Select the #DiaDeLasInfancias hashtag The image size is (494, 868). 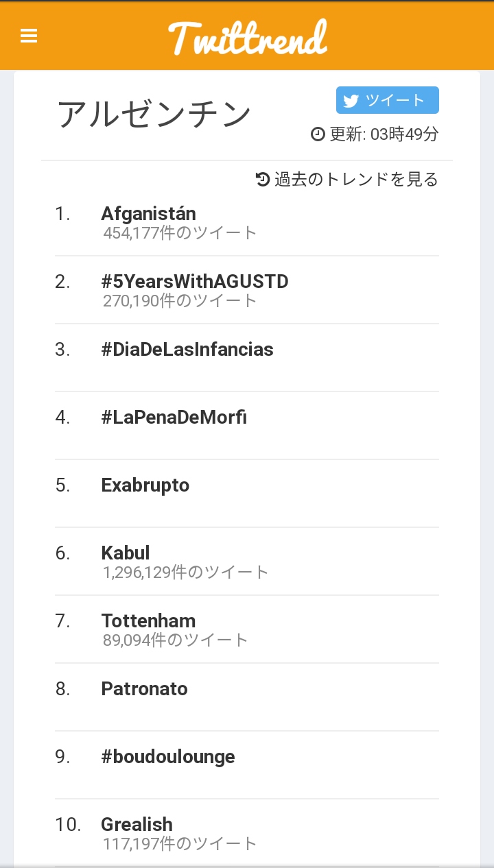coord(187,349)
